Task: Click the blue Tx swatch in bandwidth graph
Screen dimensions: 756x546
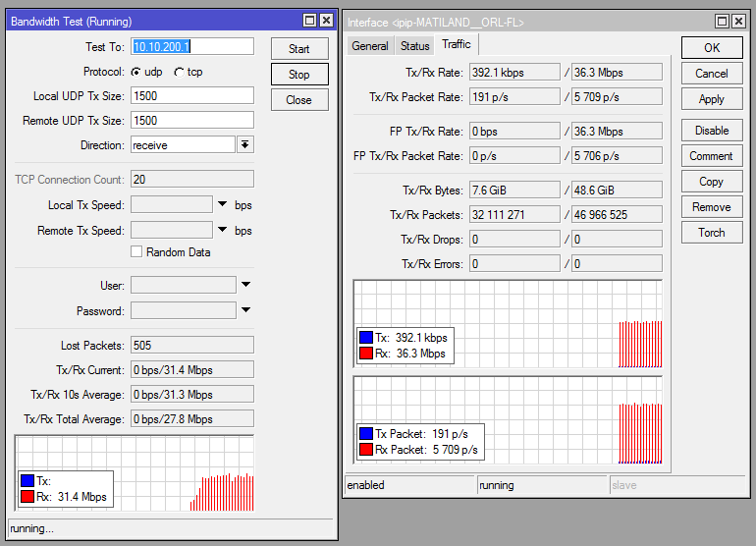Action: tap(27, 481)
